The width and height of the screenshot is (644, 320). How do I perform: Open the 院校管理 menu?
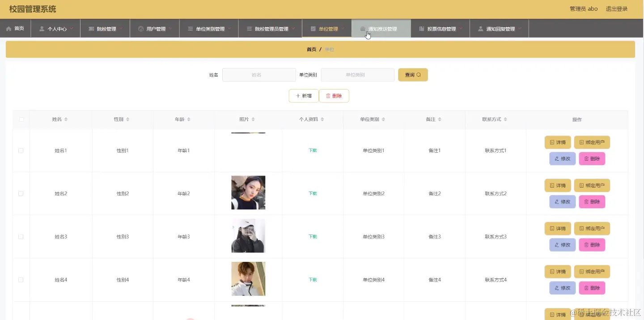pyautogui.click(x=105, y=29)
